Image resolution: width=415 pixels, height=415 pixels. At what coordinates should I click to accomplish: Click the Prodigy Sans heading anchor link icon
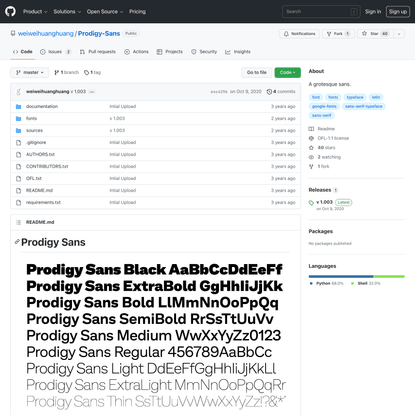tap(17, 242)
